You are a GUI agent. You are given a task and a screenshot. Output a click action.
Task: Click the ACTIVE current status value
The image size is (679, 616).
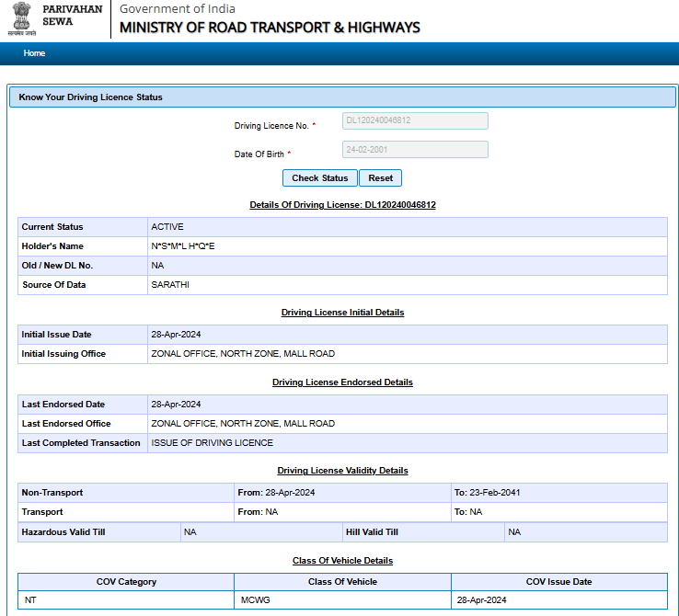click(x=167, y=227)
